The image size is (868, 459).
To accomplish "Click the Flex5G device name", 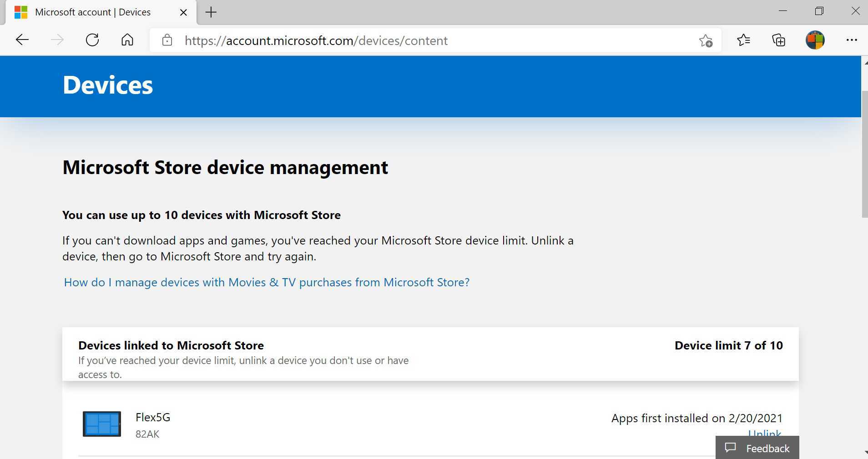I will 153,417.
